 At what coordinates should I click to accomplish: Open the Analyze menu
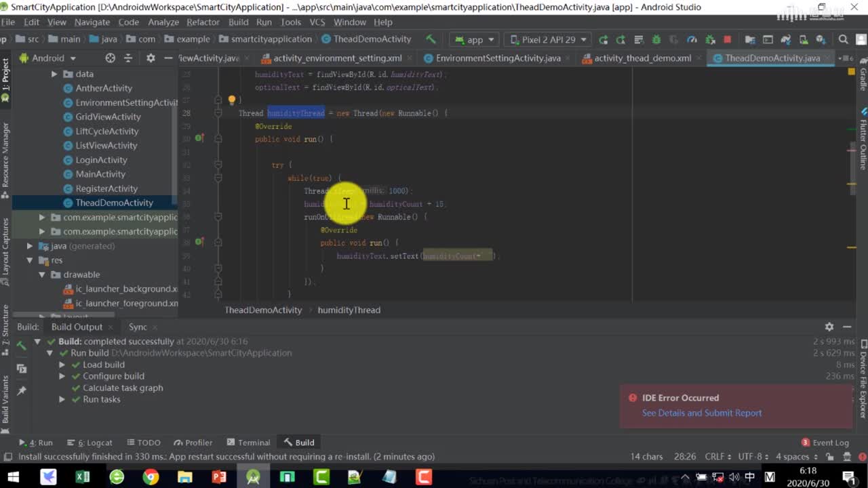[x=163, y=22]
